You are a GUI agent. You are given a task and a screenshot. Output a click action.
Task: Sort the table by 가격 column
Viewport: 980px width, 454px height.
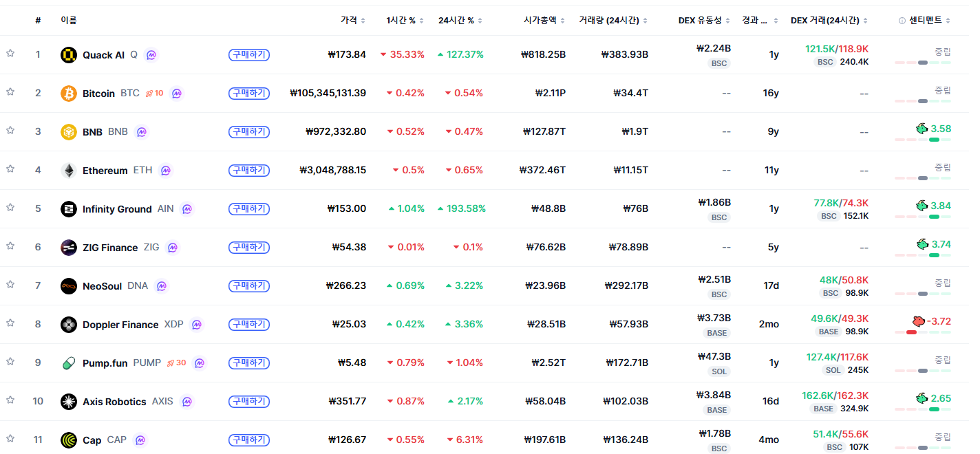[x=353, y=21]
